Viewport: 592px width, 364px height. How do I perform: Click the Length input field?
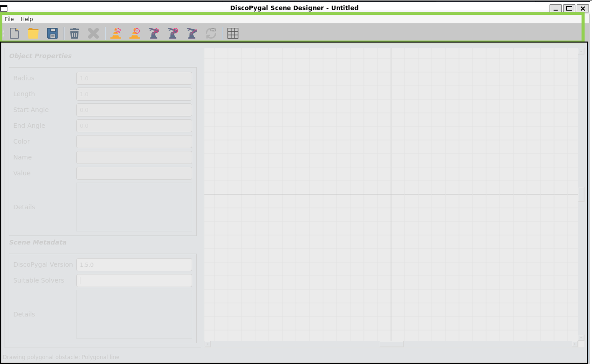coord(134,94)
